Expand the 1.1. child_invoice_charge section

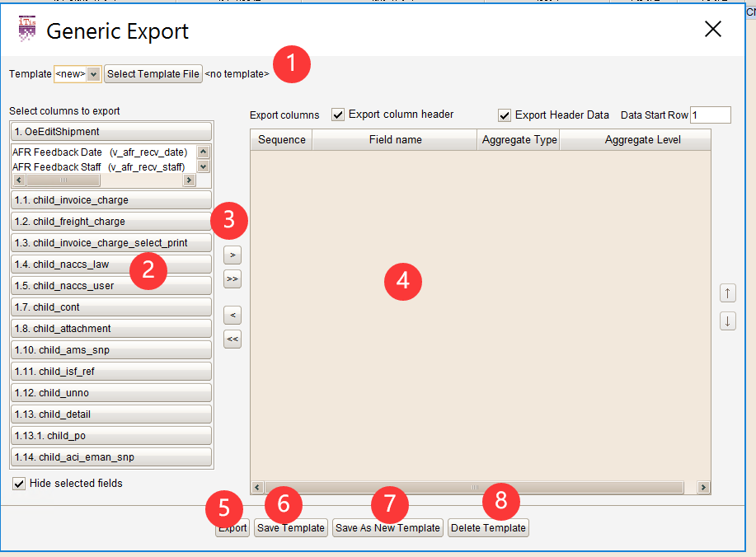[x=111, y=200]
